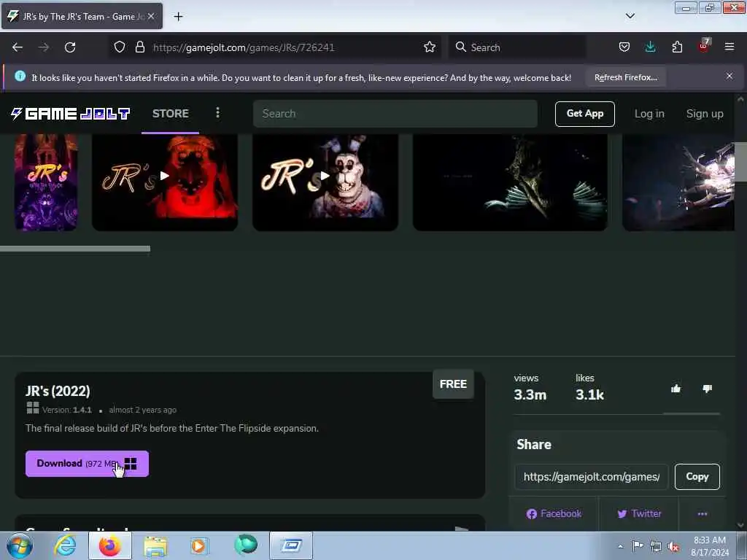The image size is (747, 560).
Task: Share to Facebook
Action: tap(554, 514)
